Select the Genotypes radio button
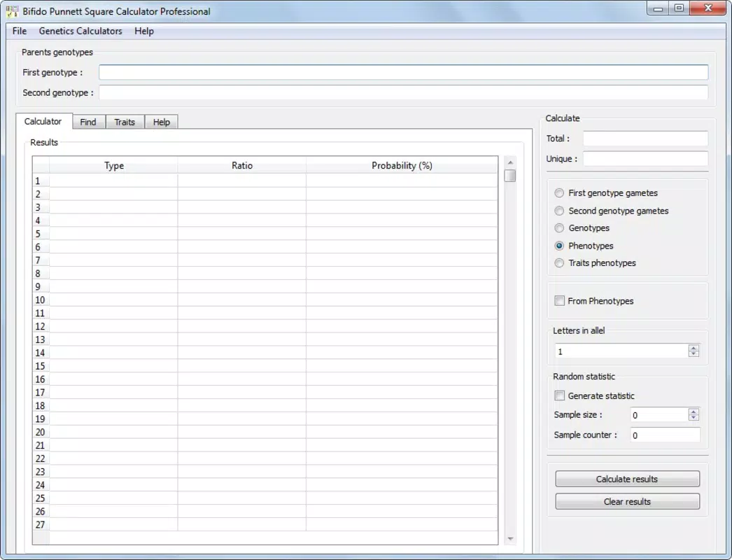Image resolution: width=732 pixels, height=560 pixels. pyautogui.click(x=559, y=228)
